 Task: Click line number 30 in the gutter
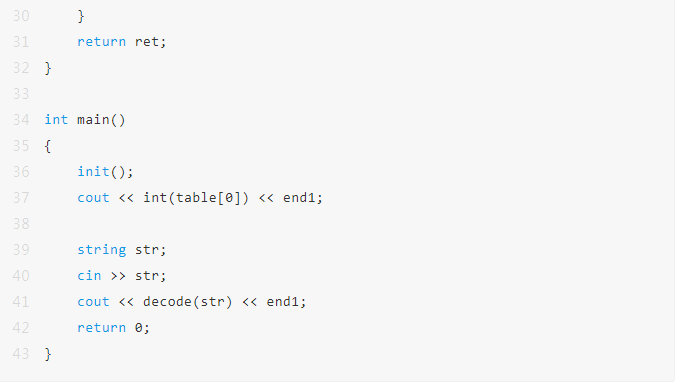[x=21, y=16]
